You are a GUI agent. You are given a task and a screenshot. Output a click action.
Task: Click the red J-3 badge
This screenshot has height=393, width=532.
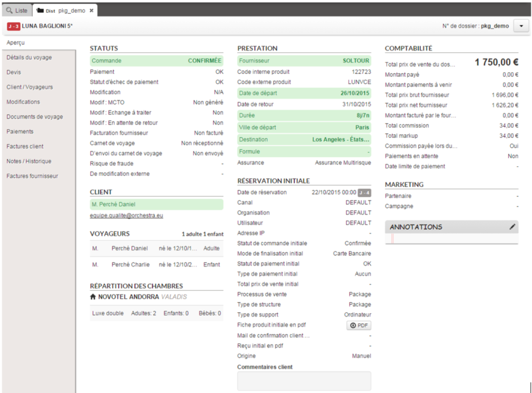tap(14, 26)
